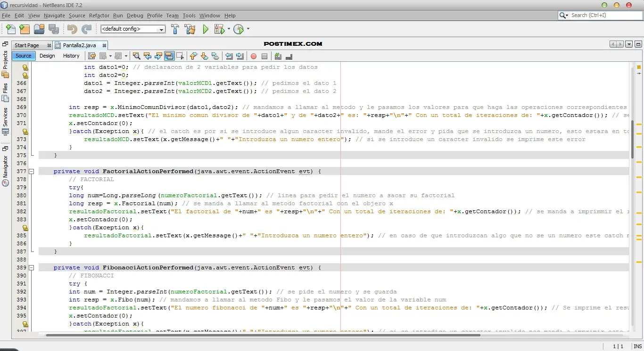The height and width of the screenshot is (351, 644).
Task: Open search options magnifier dropdown
Action: [564, 16]
